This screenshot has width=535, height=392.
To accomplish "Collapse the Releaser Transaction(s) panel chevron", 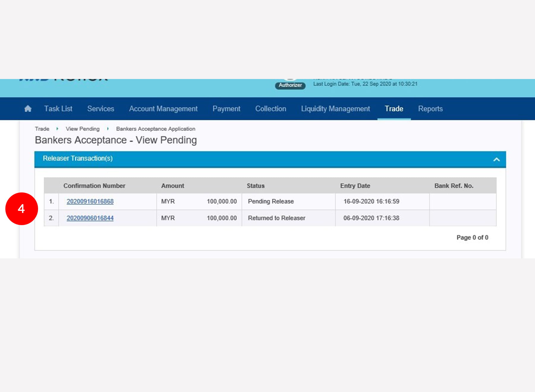I will [x=496, y=159].
